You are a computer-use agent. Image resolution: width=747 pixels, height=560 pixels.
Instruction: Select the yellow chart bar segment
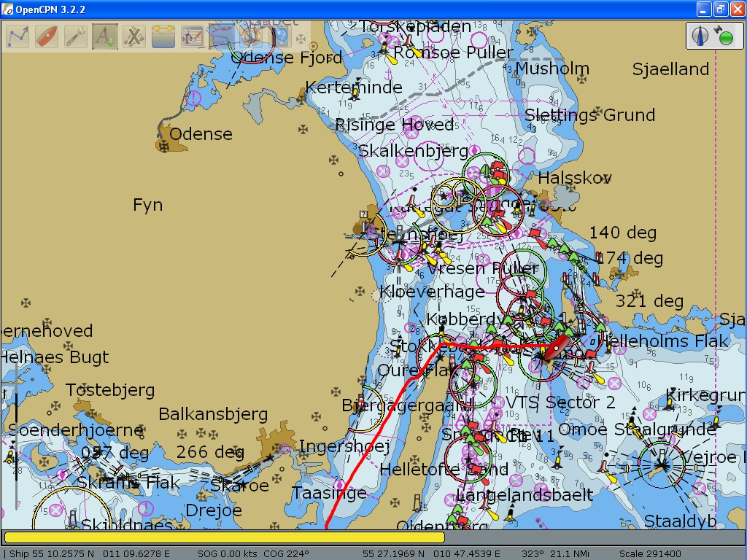click(225, 537)
